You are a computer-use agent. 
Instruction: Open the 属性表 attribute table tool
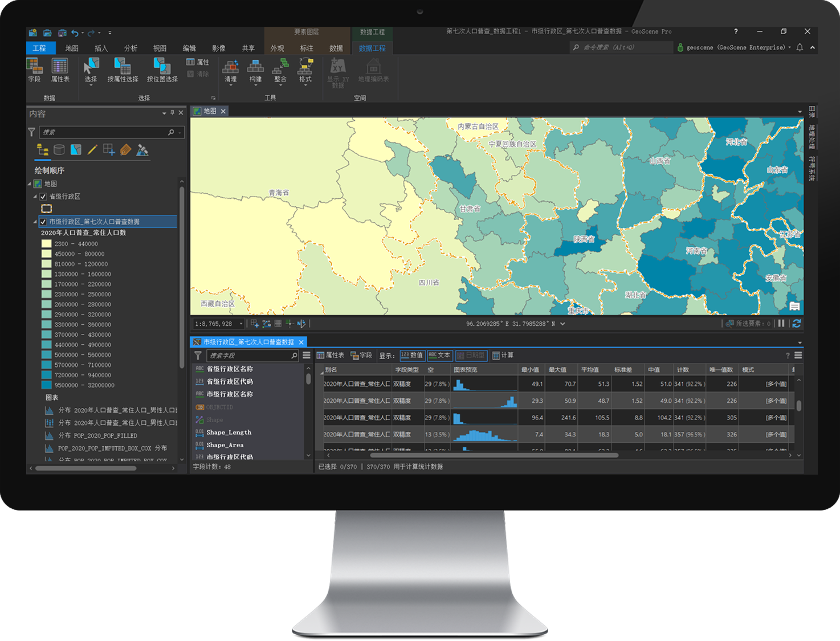point(60,70)
